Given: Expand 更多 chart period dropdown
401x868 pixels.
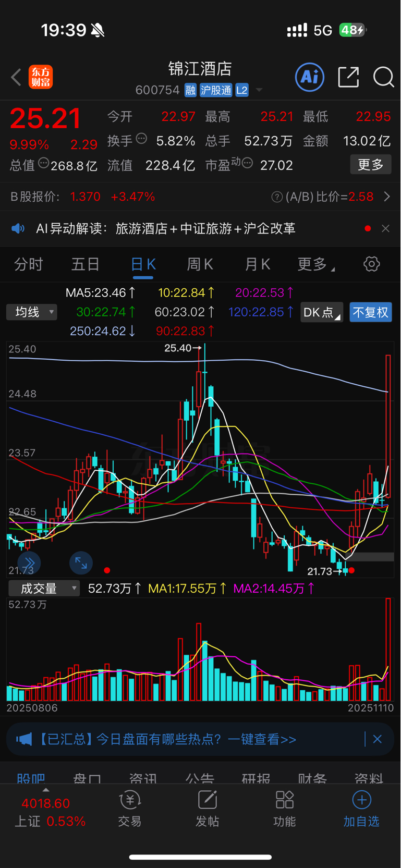Looking at the screenshot, I should coord(315,264).
